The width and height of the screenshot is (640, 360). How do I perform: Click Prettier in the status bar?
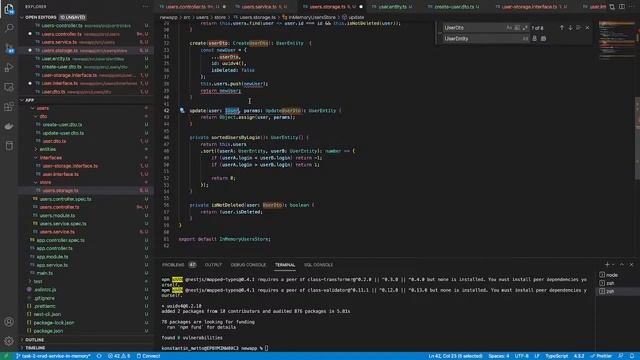(x=601, y=356)
